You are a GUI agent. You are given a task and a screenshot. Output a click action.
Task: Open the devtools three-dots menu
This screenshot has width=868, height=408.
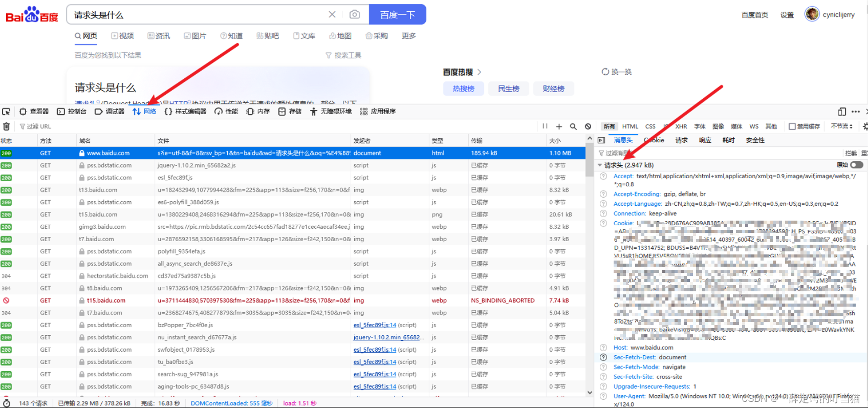[856, 112]
